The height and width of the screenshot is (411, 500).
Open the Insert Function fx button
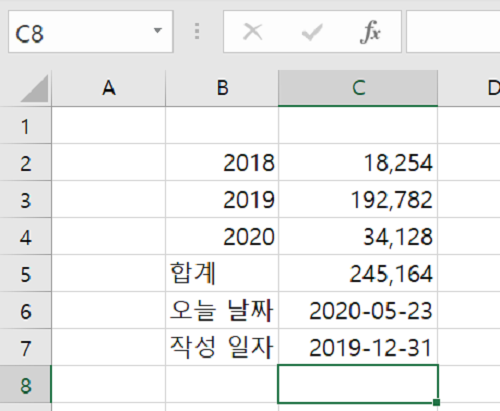(x=370, y=32)
